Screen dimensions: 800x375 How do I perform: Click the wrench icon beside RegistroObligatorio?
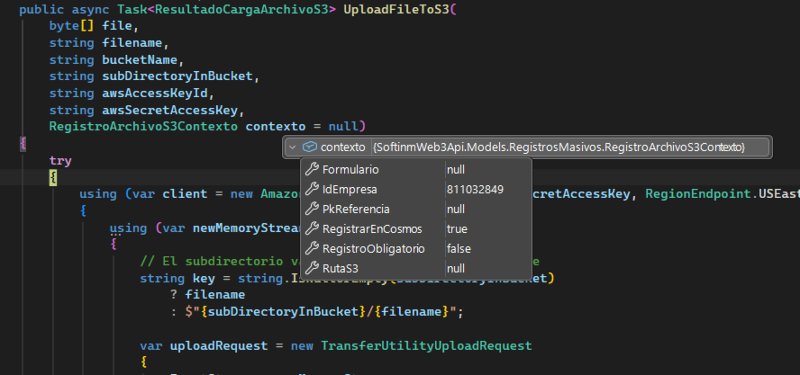pos(312,249)
